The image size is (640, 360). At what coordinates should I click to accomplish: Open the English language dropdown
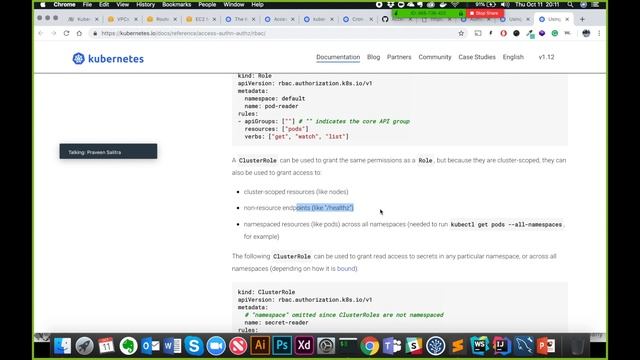513,57
